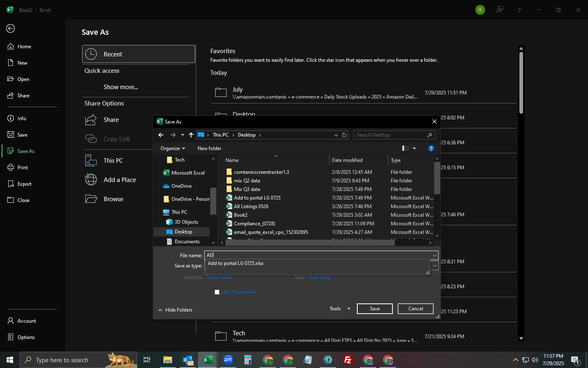The image size is (588, 368).
Task: Select Compliance_(0728) file
Action: (254, 224)
